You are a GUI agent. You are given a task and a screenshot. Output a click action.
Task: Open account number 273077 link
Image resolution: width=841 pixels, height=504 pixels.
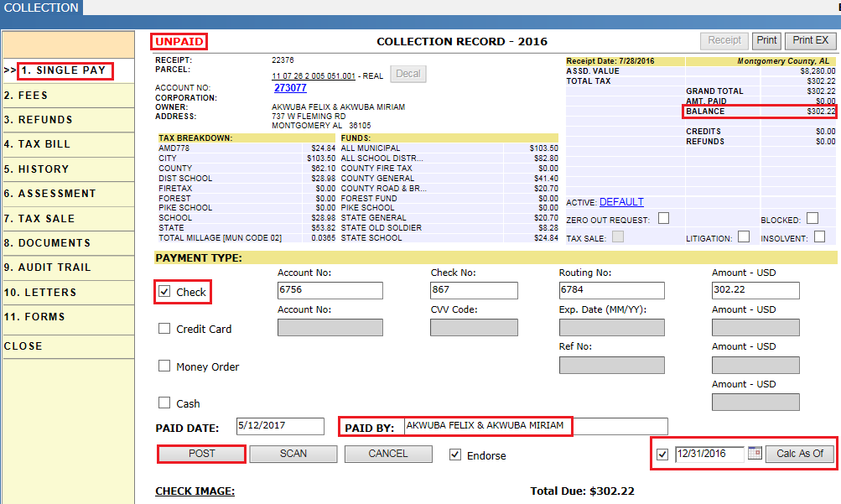tap(290, 88)
